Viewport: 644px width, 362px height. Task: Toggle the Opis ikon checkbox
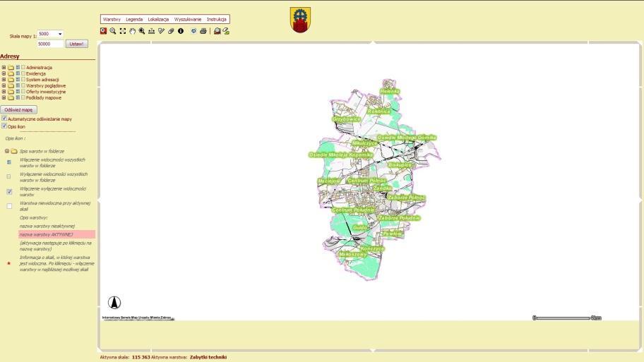4,126
